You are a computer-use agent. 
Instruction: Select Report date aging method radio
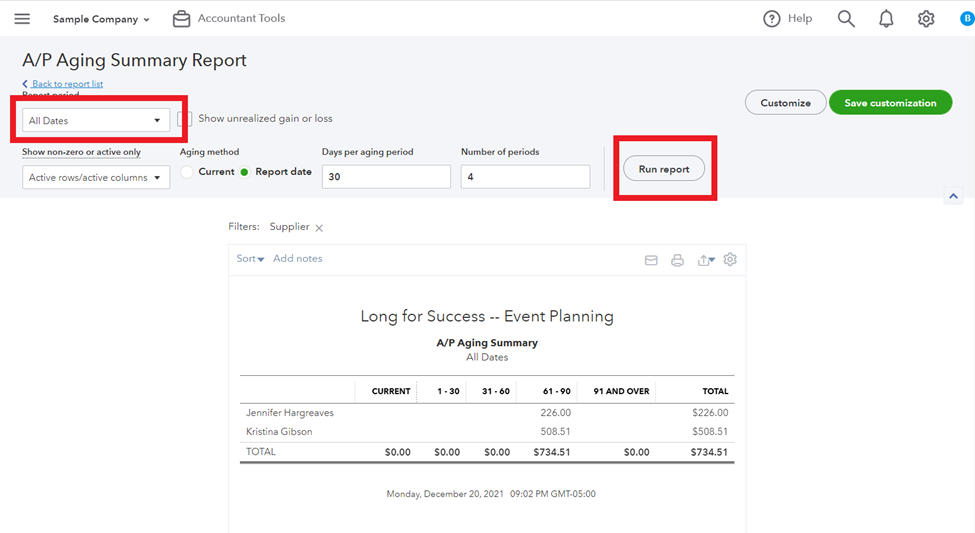tap(244, 172)
